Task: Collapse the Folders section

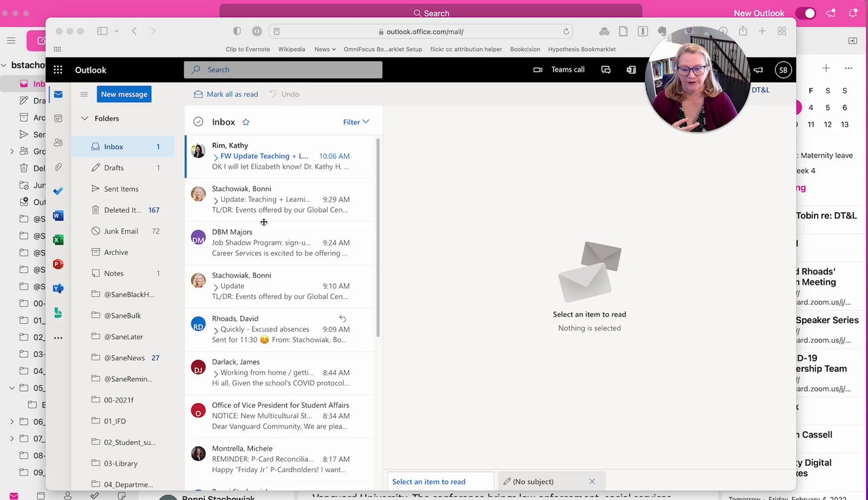Action: [x=85, y=119]
